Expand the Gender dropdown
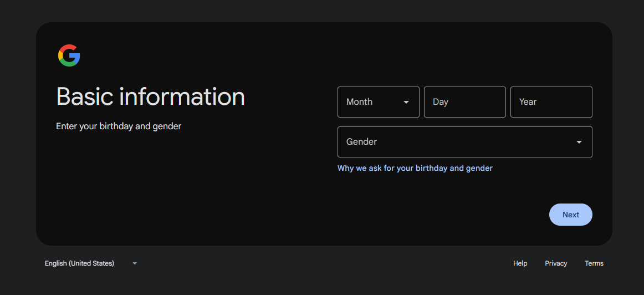This screenshot has height=295, width=644. pos(464,142)
